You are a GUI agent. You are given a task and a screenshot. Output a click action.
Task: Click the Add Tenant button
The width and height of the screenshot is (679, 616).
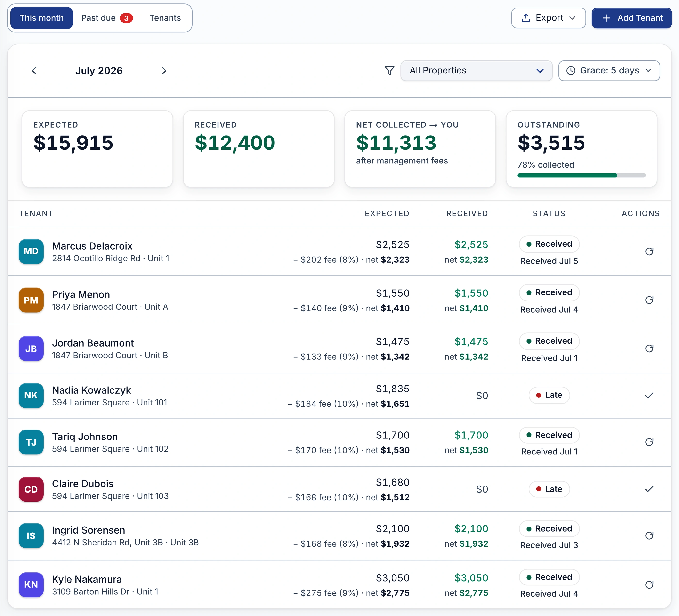tap(631, 18)
